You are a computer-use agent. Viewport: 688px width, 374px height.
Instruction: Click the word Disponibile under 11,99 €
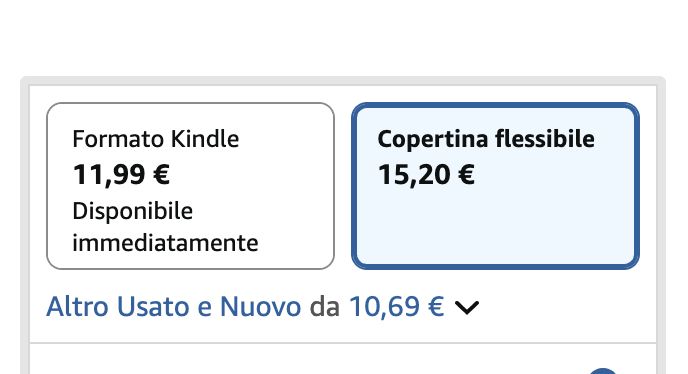pos(133,212)
